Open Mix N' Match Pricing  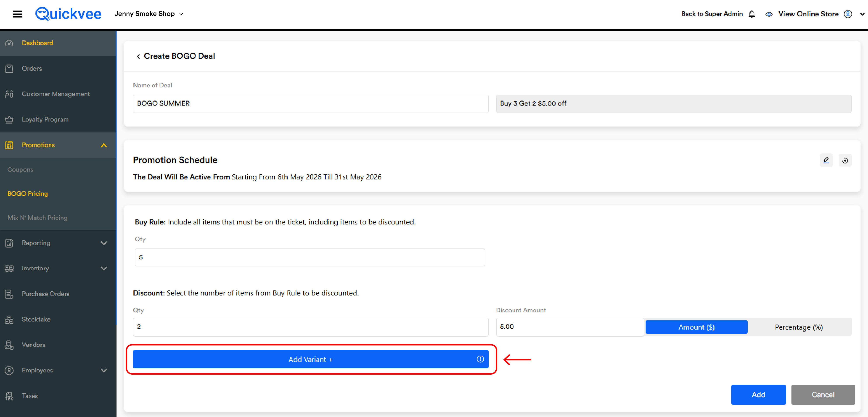tap(37, 218)
